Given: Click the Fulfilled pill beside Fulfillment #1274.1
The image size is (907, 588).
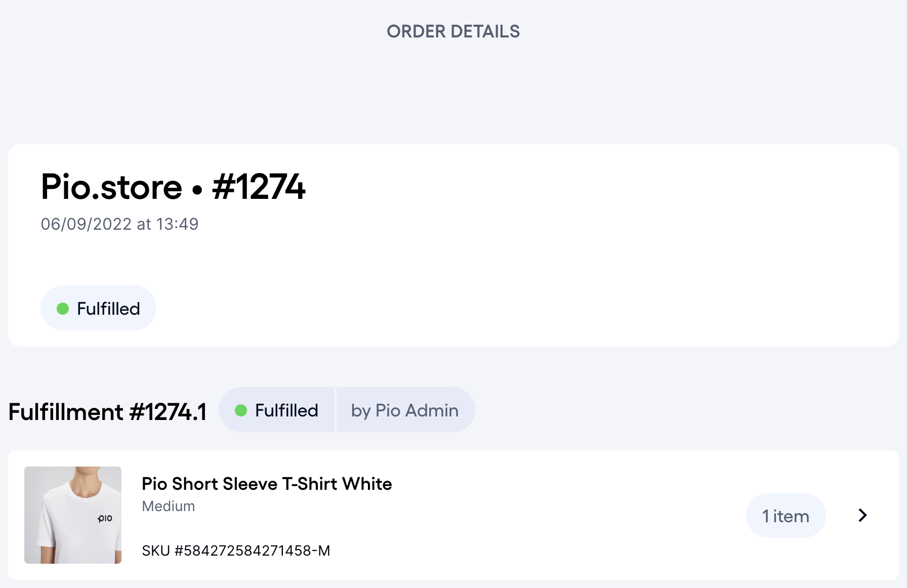Looking at the screenshot, I should [x=277, y=410].
